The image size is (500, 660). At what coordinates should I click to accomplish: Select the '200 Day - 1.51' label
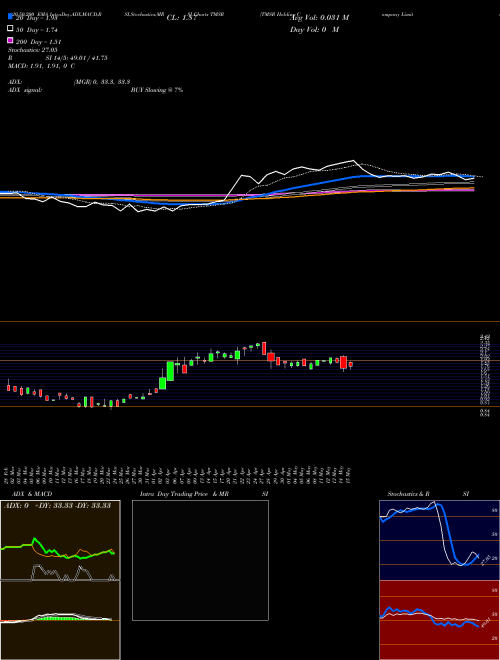[x=39, y=42]
